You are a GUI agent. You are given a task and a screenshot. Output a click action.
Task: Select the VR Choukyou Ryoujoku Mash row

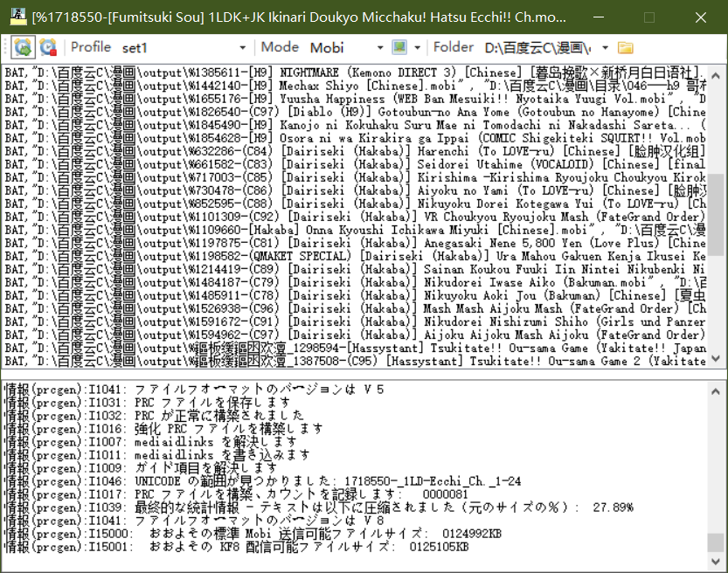pos(355,217)
